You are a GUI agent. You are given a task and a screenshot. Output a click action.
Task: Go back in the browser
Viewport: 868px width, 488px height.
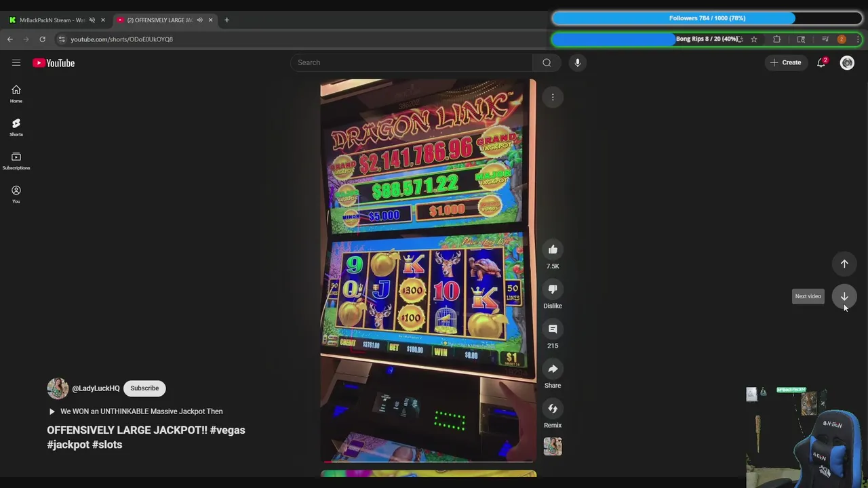coord(10,39)
